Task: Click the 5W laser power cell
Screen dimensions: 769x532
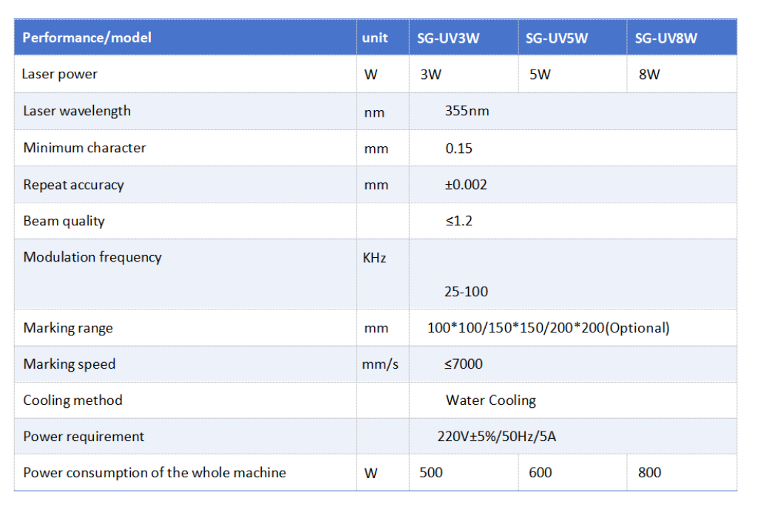Action: pos(540,75)
